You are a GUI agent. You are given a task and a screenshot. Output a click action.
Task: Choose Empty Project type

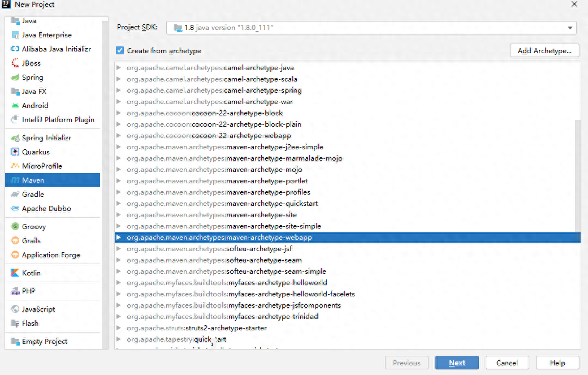point(53,341)
